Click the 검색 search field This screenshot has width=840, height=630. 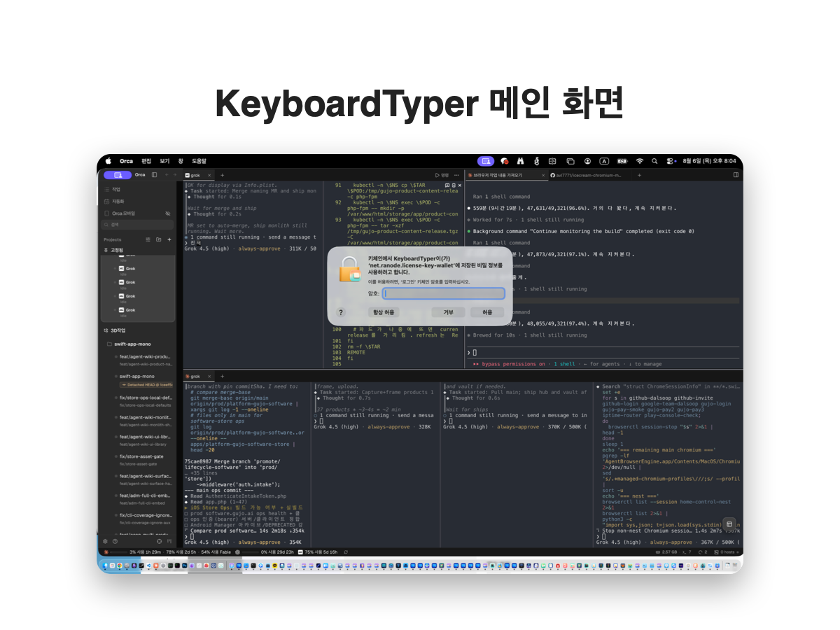click(137, 225)
